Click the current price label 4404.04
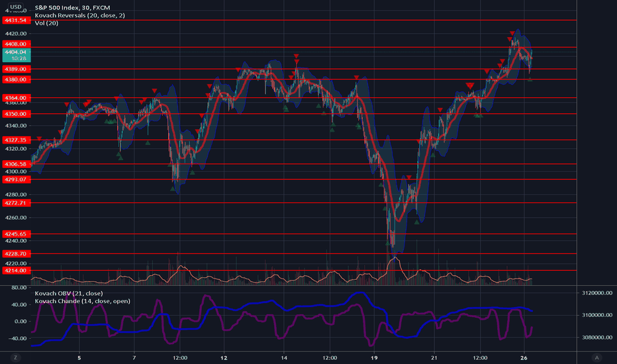Screen dimensions: 617x364 click(x=16, y=55)
